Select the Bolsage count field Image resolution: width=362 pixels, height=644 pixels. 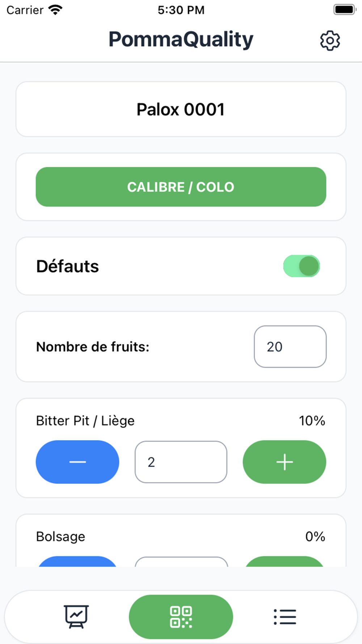[181, 562]
